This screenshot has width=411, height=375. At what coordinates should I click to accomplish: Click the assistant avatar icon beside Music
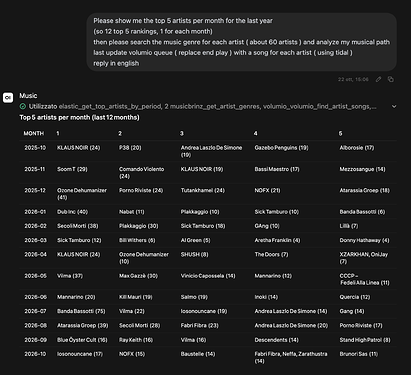[8, 98]
